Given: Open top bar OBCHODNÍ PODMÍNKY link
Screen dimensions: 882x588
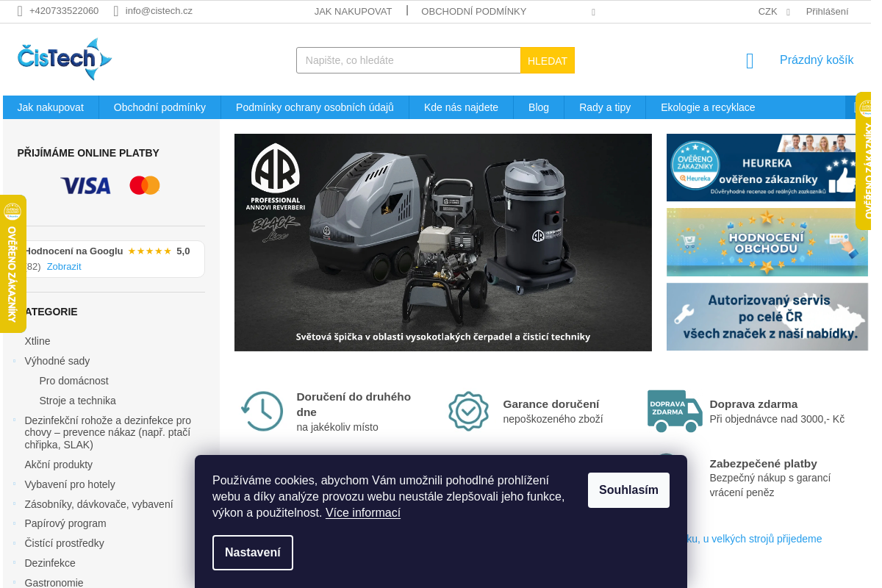Looking at the screenshot, I should [474, 11].
